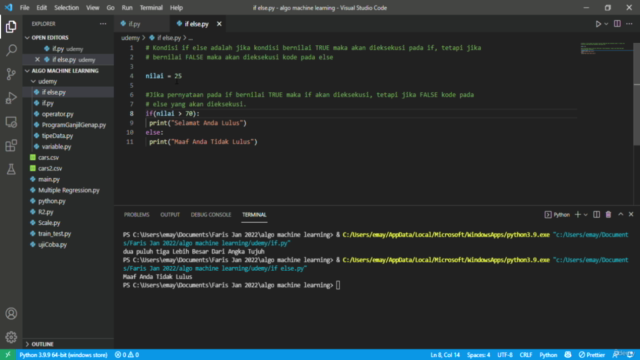Open the Testing flask view

(x=11, y=169)
